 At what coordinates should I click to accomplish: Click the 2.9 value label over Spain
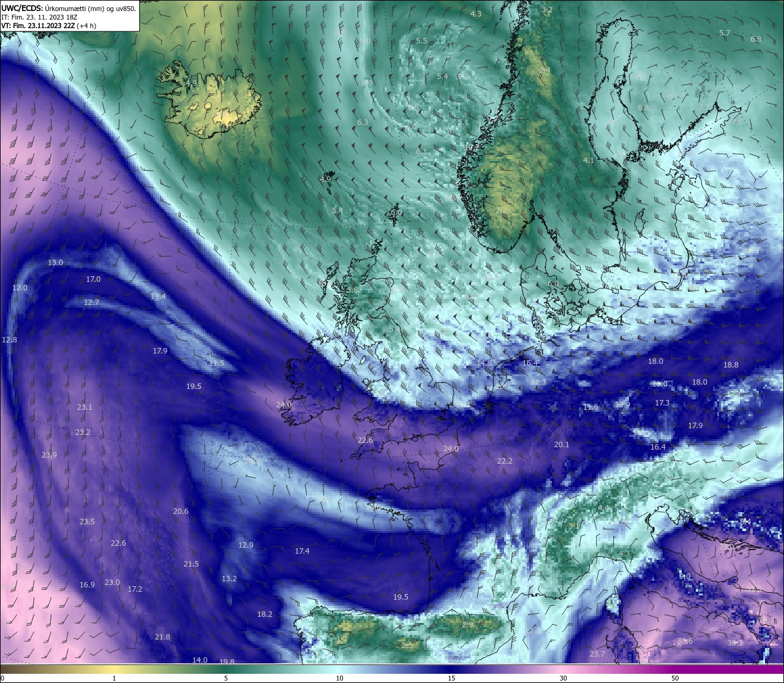[x=467, y=625]
